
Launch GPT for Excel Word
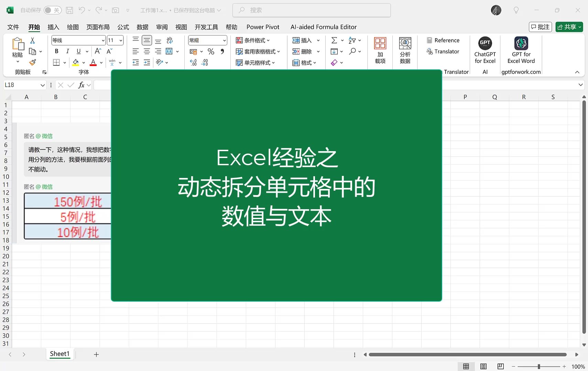click(x=521, y=51)
